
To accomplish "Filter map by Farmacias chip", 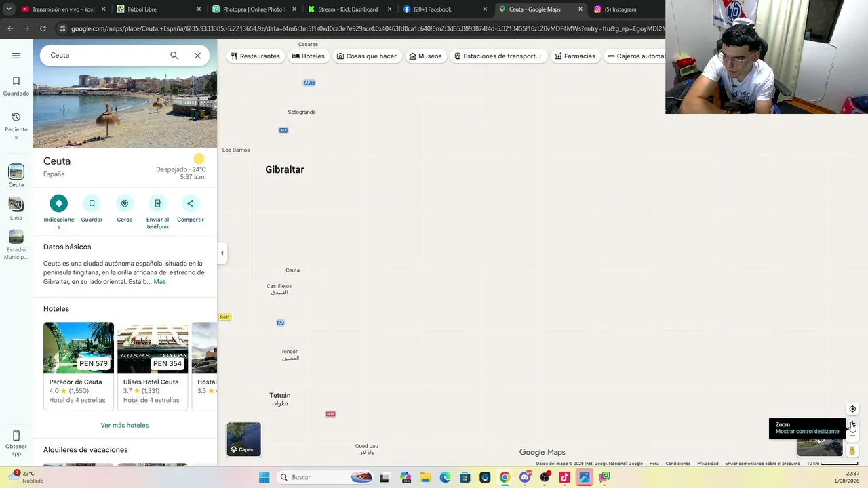I will [575, 56].
